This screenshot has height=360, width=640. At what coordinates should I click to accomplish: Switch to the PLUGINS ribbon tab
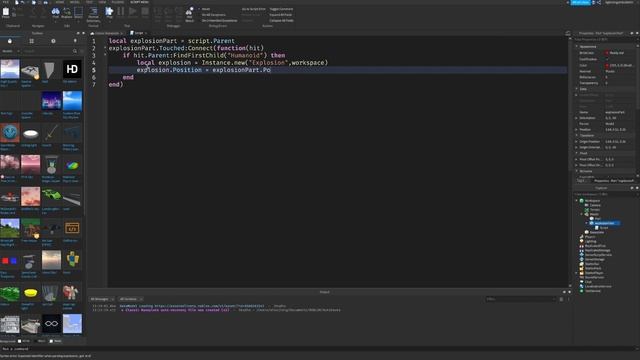pyautogui.click(x=118, y=2)
